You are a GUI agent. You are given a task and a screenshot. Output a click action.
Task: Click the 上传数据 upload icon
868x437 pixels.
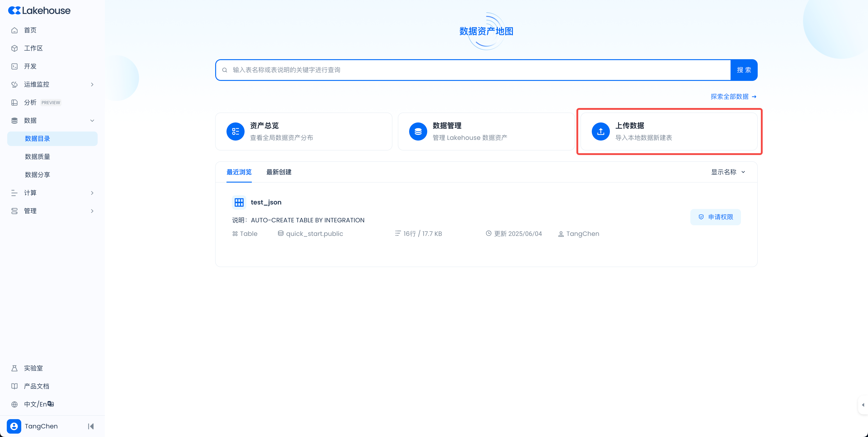coord(600,132)
